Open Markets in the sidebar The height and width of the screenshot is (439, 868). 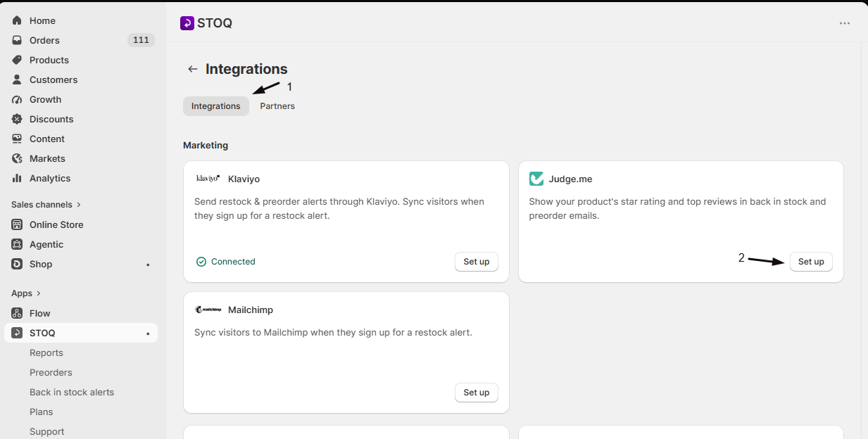47,158
